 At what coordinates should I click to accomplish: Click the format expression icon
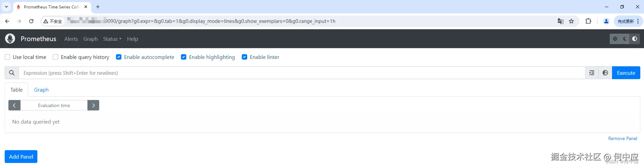pyautogui.click(x=592, y=73)
